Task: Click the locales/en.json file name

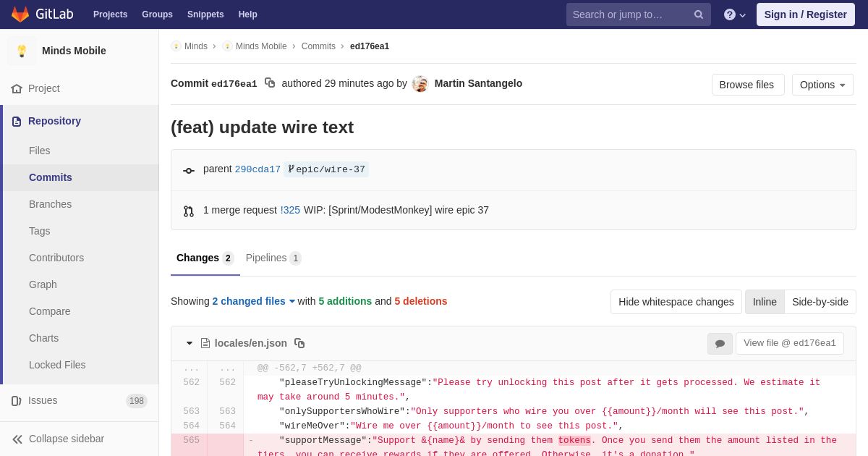Action: (251, 343)
